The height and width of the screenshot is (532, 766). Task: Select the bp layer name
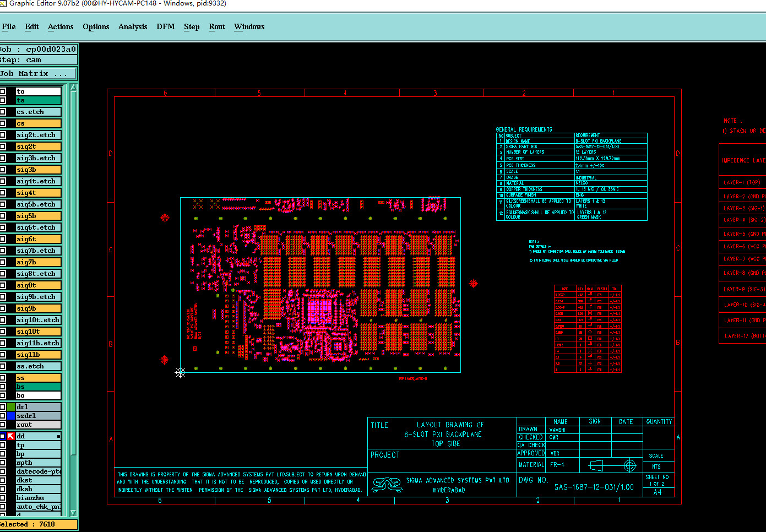click(39, 454)
